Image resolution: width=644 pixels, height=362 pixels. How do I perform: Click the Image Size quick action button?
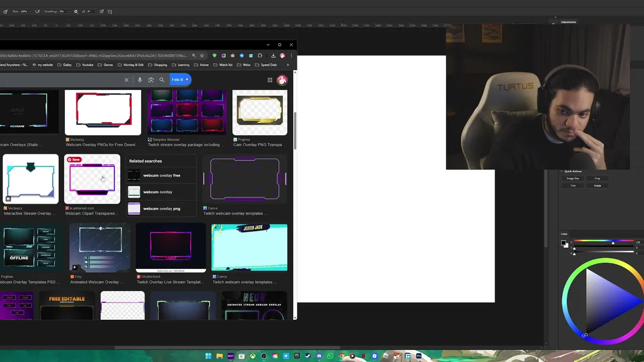tap(573, 178)
